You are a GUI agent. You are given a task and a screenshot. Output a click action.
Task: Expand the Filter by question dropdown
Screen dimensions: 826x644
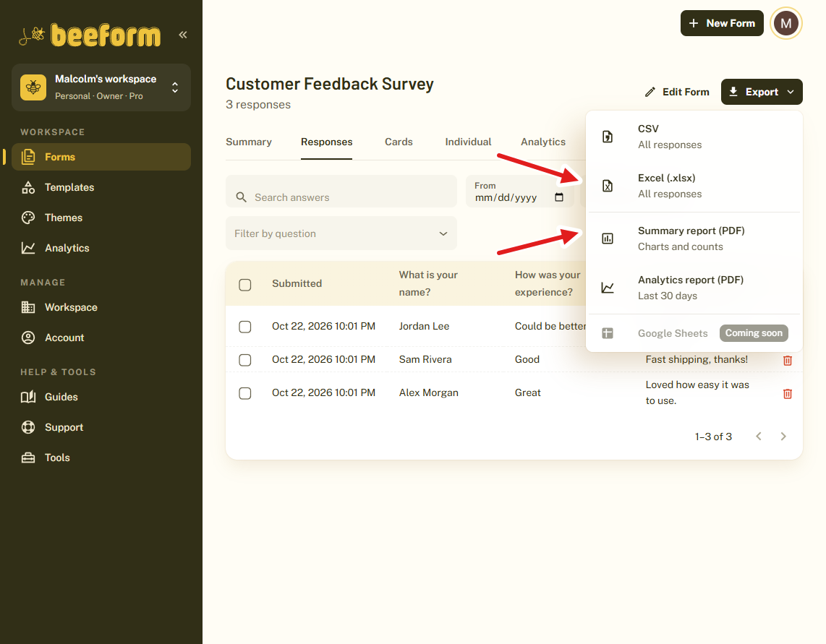(x=341, y=233)
